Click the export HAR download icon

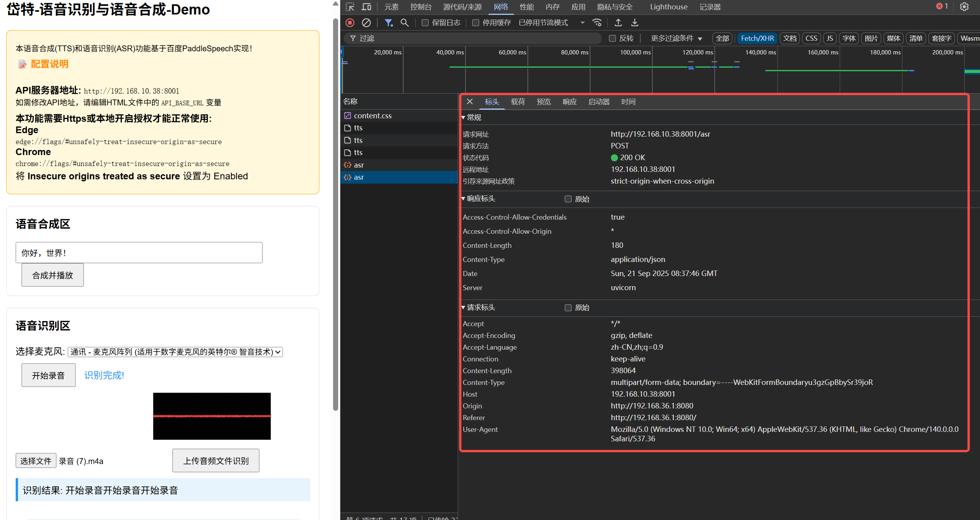[x=634, y=23]
